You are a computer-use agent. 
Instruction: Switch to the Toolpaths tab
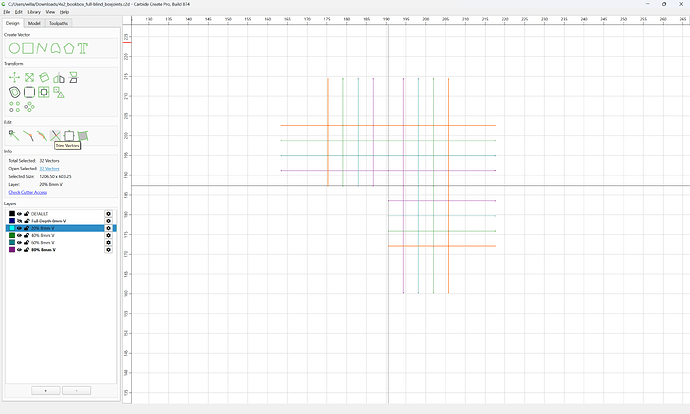coord(58,23)
